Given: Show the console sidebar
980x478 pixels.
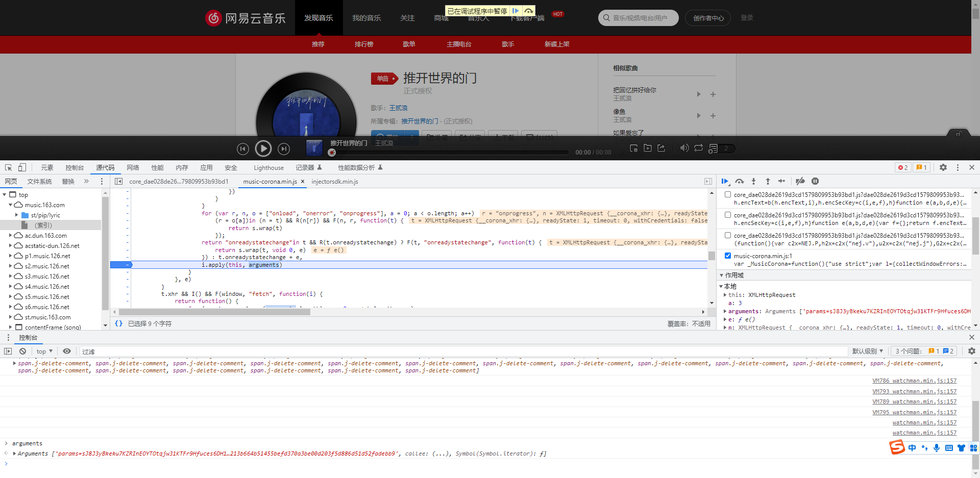Looking at the screenshot, I should [x=8, y=351].
